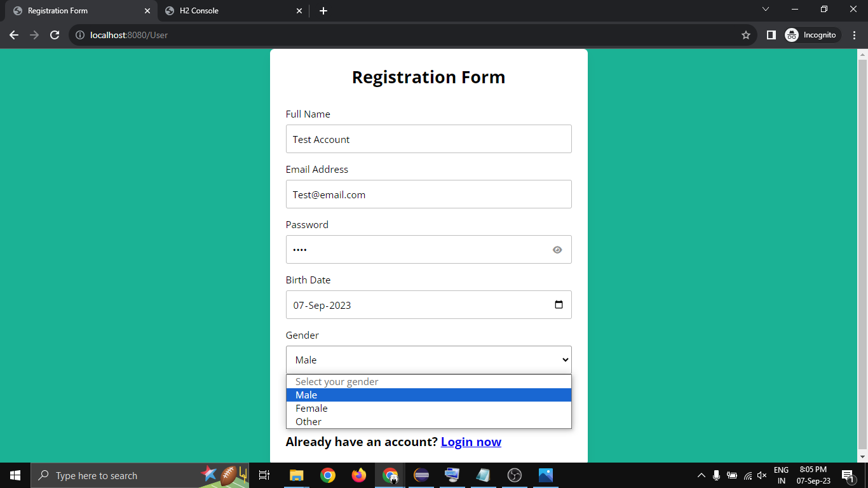This screenshot has height=488, width=868.
Task: Choose the Male option in the gender list
Action: tap(429, 395)
